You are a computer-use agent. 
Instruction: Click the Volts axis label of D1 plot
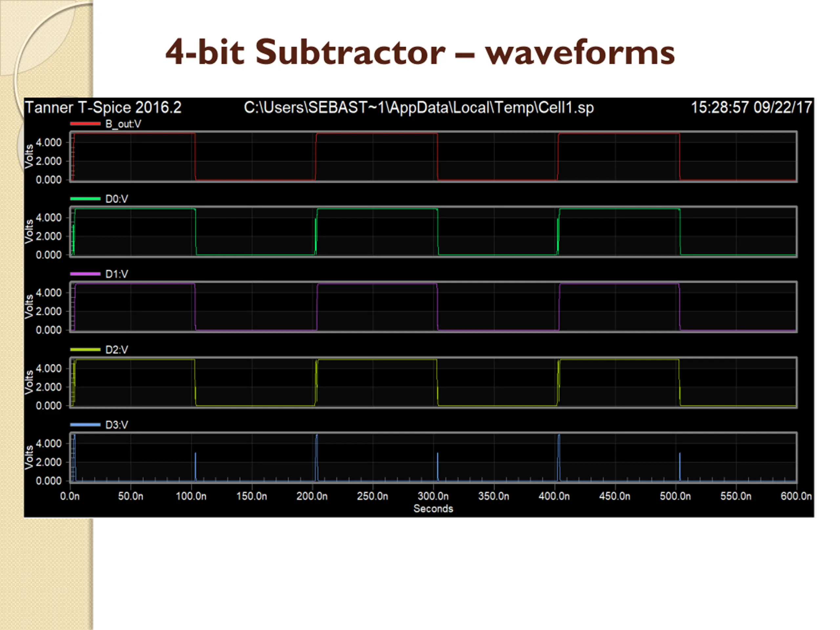(29, 307)
